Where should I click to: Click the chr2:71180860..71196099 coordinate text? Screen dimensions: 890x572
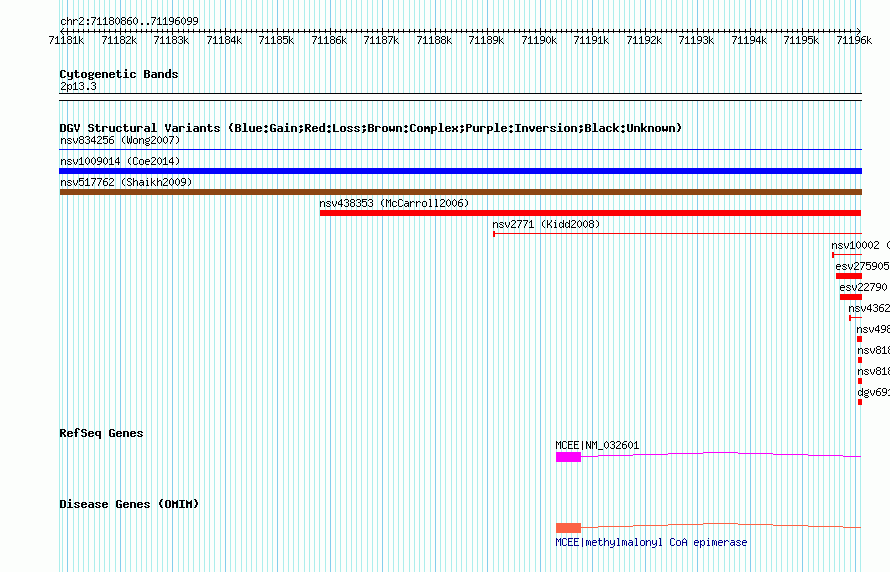click(129, 21)
